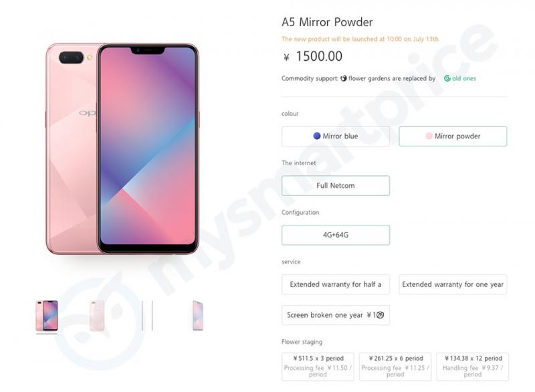Screen dimensions: 535x392
Task: Select the Mirror powder colour option
Action: 453,136
